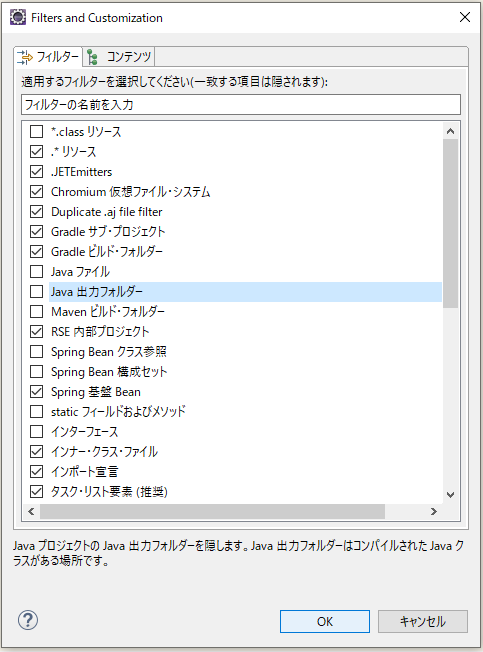
Task: Uncheck the .* リソース checkbox
Action: [x=37, y=151]
